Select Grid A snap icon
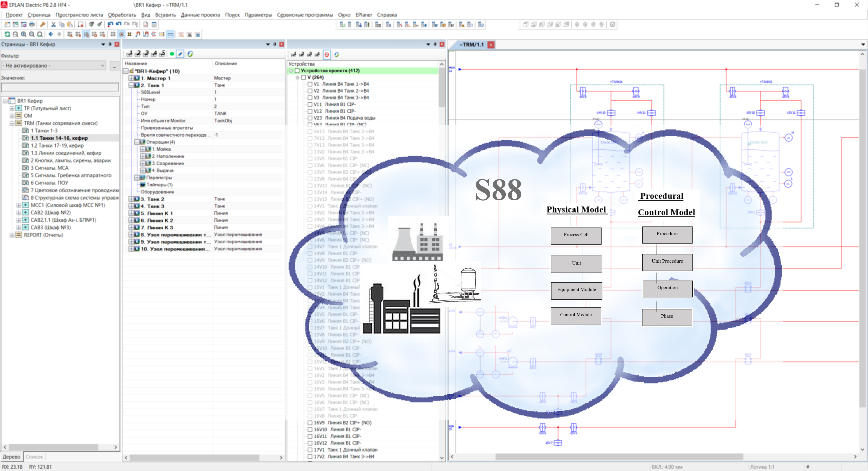Screen dimensions: 868x471 [x=70, y=34]
